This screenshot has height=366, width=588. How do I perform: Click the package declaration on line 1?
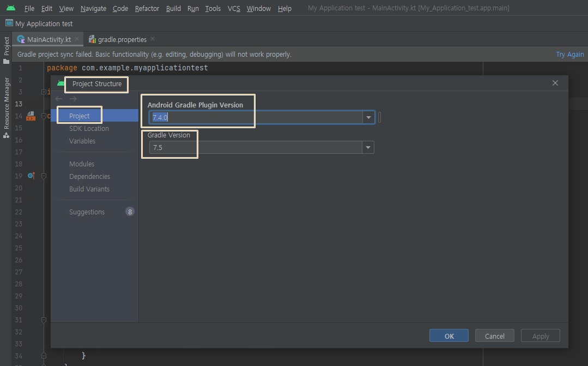127,68
